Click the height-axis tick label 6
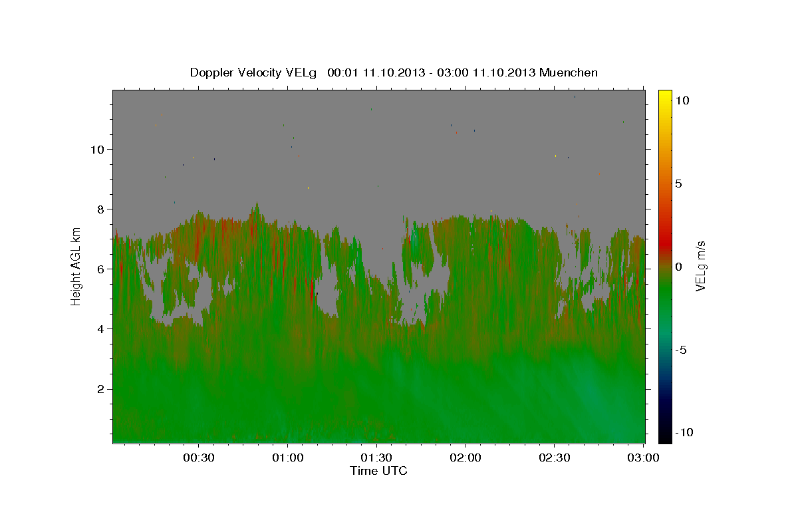798x532 pixels. pos(100,269)
